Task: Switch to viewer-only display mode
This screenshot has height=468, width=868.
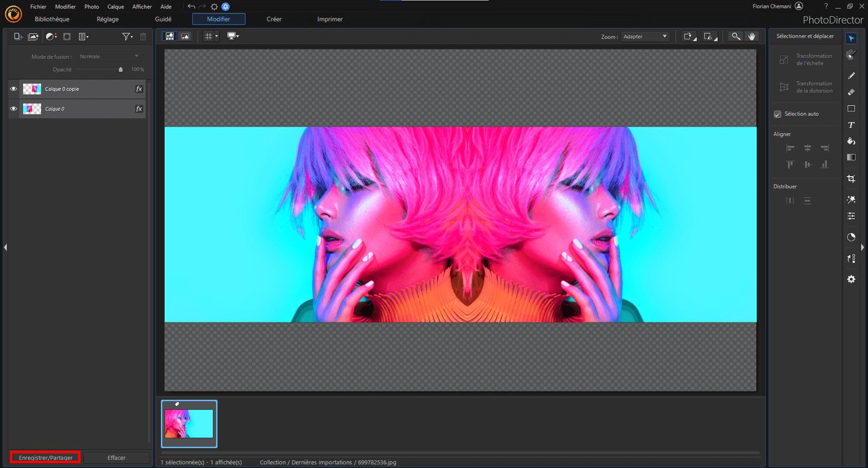Action: coord(185,36)
